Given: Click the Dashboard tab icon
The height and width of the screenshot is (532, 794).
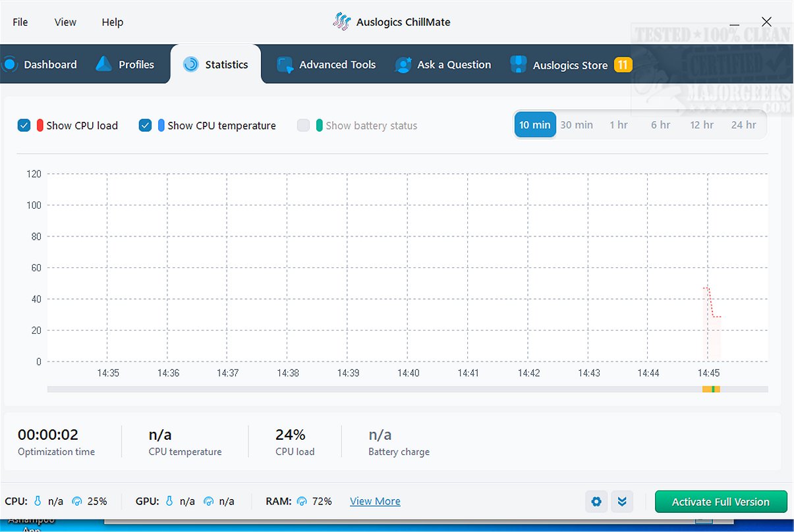Looking at the screenshot, I should coord(9,65).
